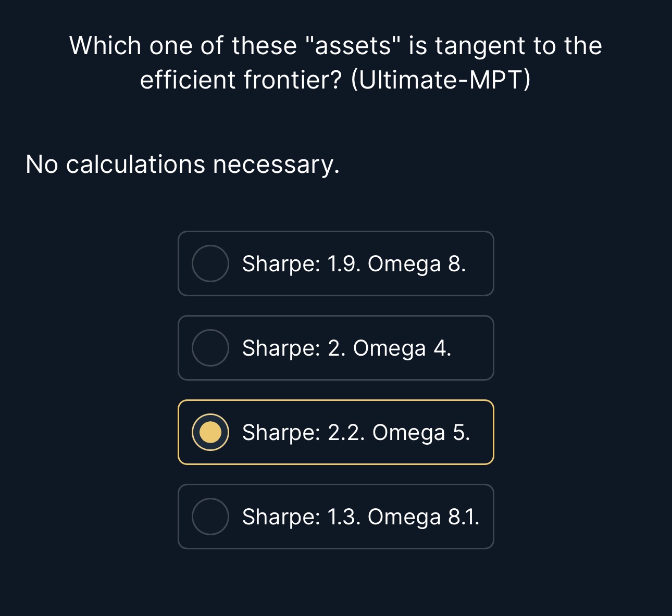Screen dimensions: 672x616
Task: Click the label text "Sharpe: 1.3. Omega 8.1."
Action: point(361,517)
